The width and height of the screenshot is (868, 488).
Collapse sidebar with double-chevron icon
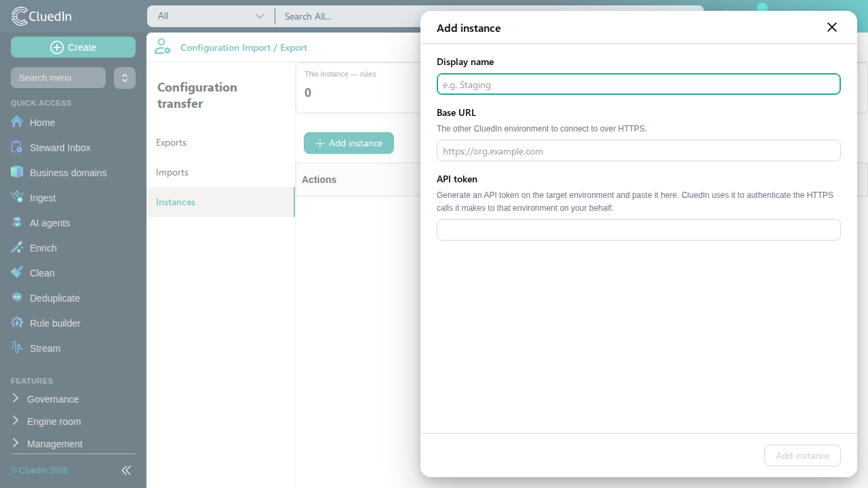[126, 470]
